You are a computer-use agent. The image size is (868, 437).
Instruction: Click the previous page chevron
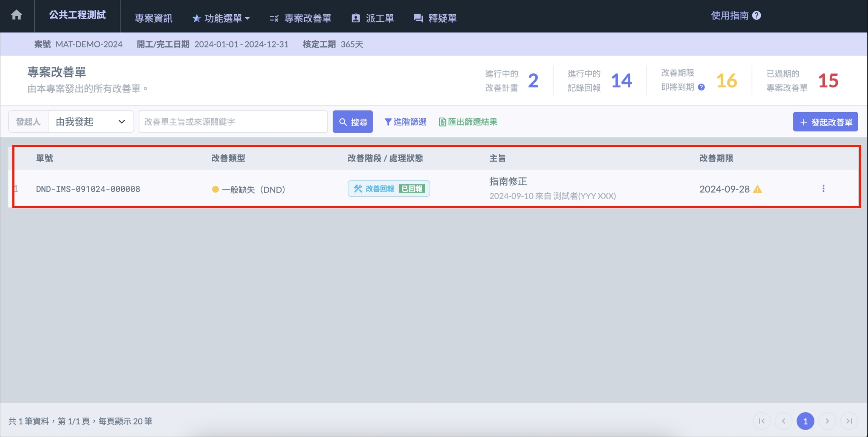coord(783,421)
